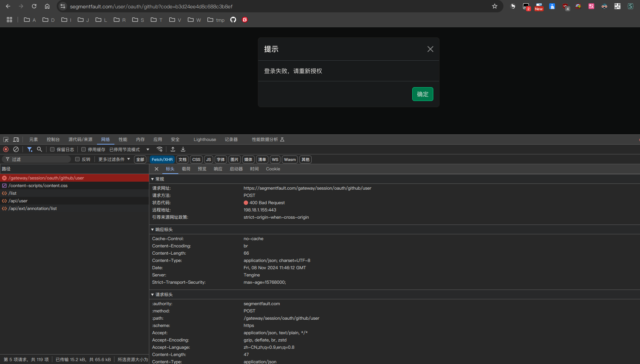Confirm the dialog with 确定 button

423,94
